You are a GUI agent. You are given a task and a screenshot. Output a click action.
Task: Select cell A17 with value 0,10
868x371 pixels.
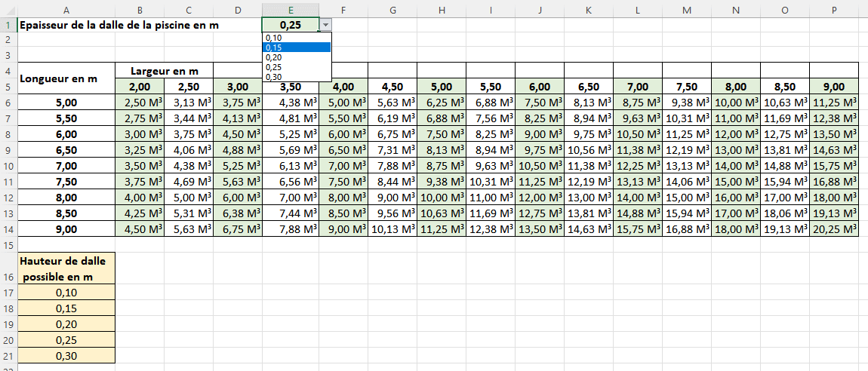pyautogui.click(x=66, y=292)
